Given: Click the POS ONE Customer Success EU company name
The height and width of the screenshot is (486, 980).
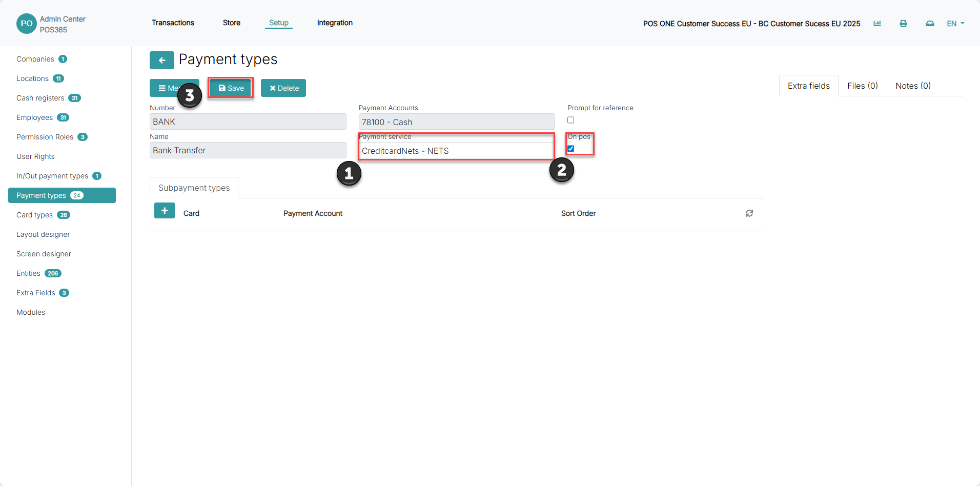Looking at the screenshot, I should point(751,24).
